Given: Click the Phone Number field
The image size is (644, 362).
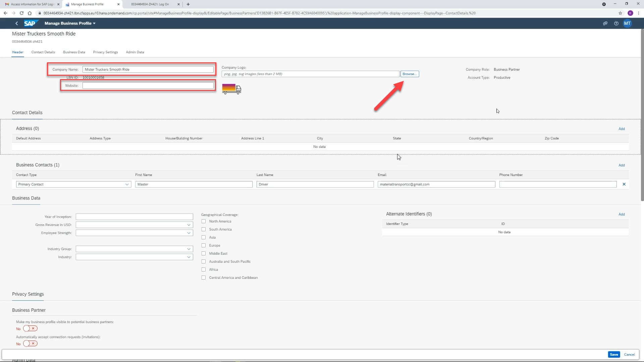Looking at the screenshot, I should [x=558, y=184].
